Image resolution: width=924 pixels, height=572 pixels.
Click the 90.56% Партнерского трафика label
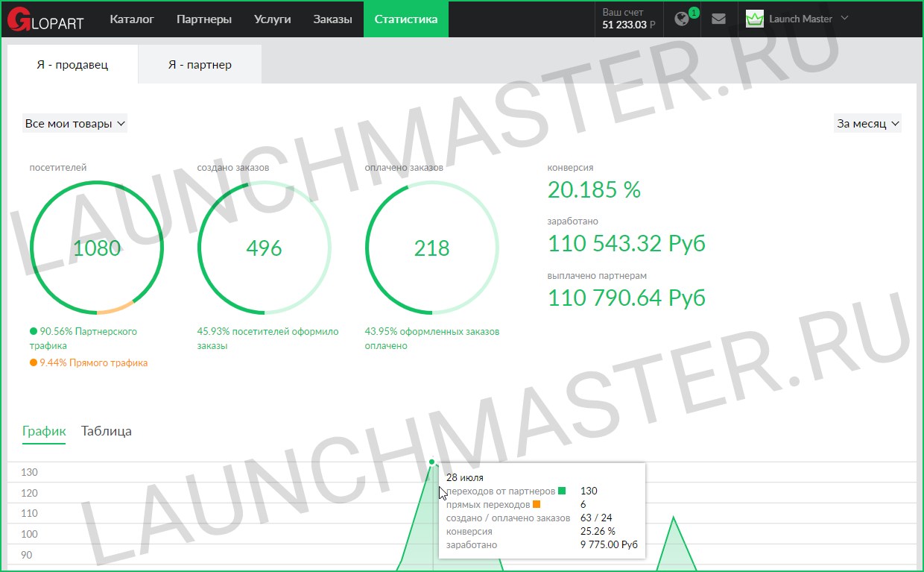(83, 339)
